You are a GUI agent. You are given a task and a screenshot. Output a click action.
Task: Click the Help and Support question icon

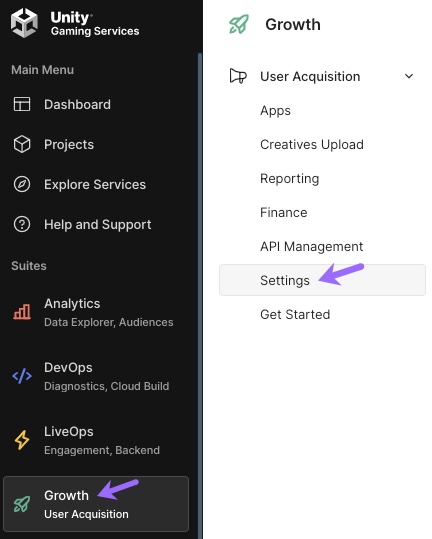pyautogui.click(x=22, y=224)
